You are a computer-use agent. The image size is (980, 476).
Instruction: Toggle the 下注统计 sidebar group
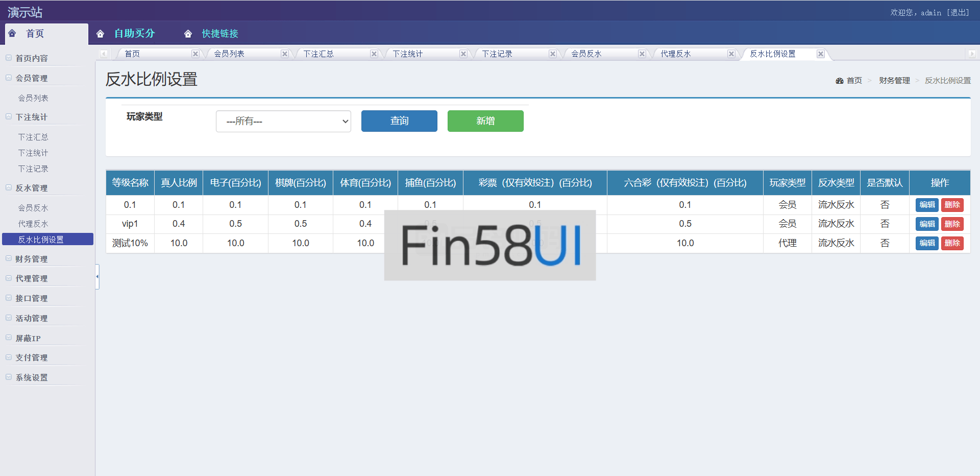coord(31,117)
